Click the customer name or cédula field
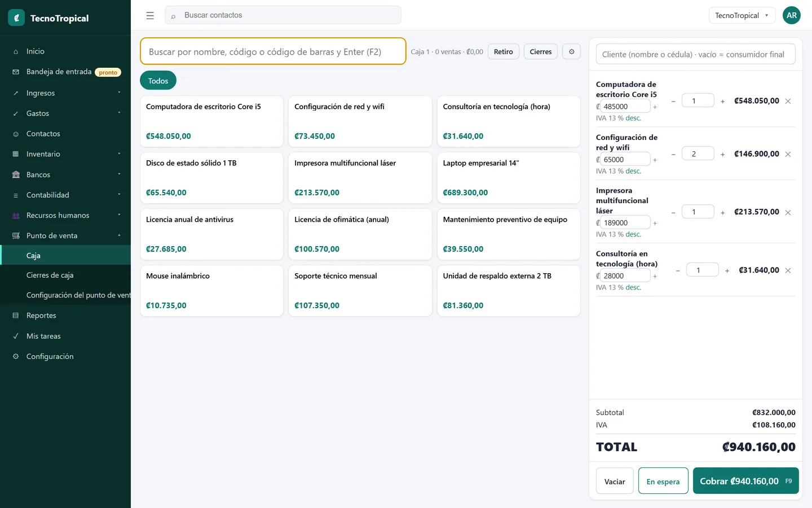This screenshot has height=508, width=812. 695,54
